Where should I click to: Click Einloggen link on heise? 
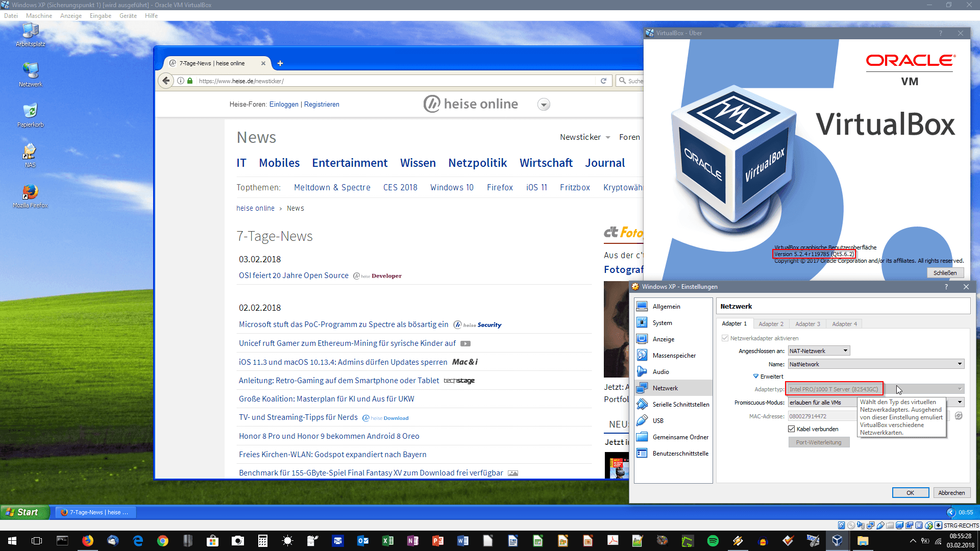tap(284, 104)
